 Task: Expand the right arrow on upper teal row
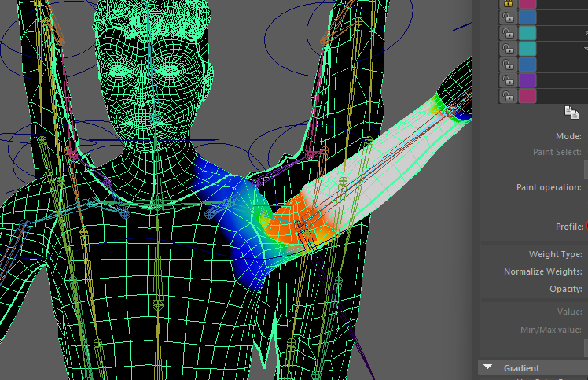pos(586,33)
